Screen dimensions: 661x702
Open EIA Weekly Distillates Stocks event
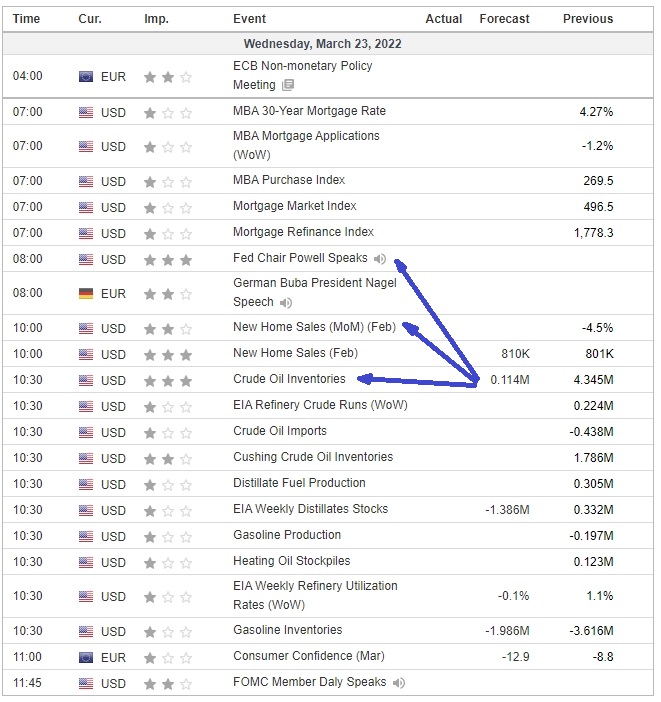(x=310, y=509)
